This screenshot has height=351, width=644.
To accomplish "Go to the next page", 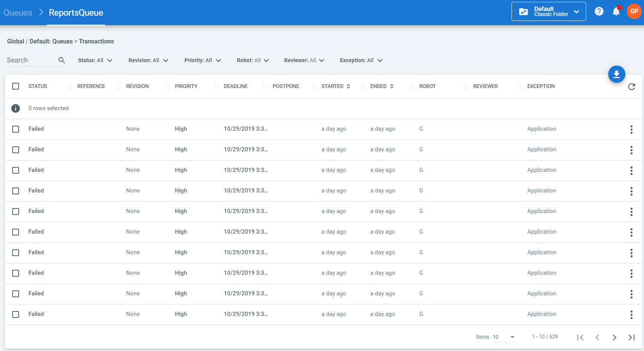I will tap(614, 337).
